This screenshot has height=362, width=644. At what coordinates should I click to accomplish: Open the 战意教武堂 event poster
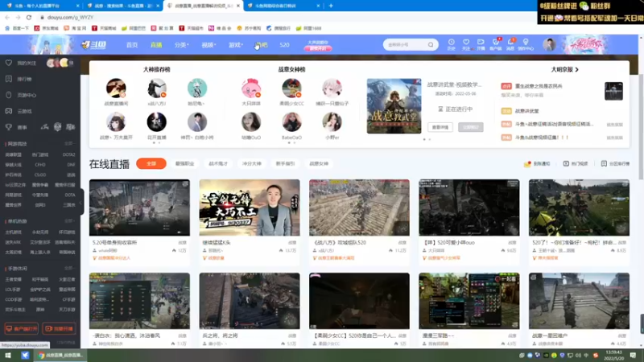point(394,106)
